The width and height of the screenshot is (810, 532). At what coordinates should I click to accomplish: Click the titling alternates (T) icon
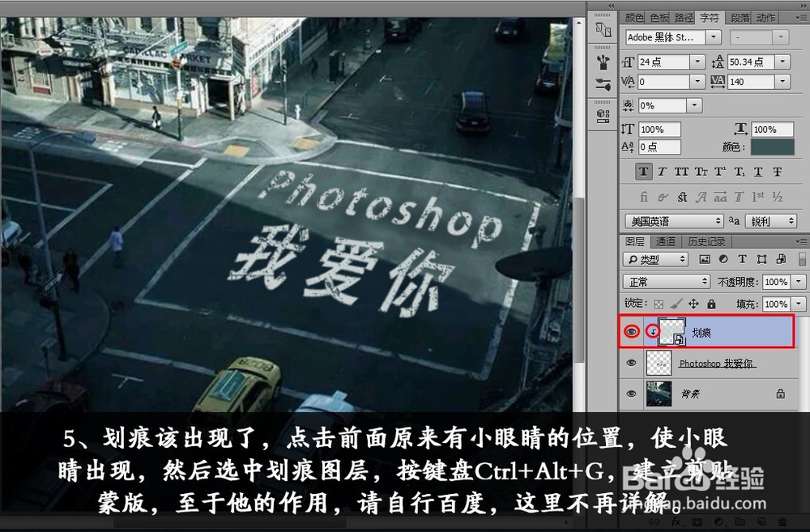click(x=740, y=197)
